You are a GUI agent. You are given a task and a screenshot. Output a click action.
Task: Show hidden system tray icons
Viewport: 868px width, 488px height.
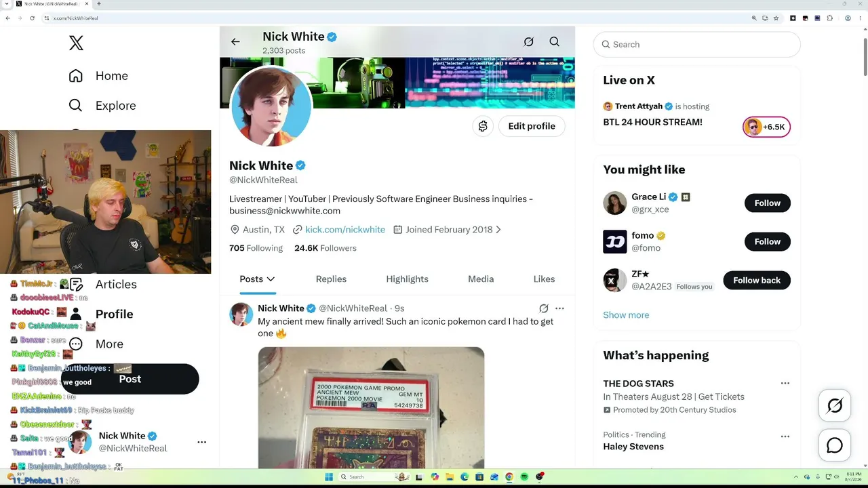tap(796, 477)
